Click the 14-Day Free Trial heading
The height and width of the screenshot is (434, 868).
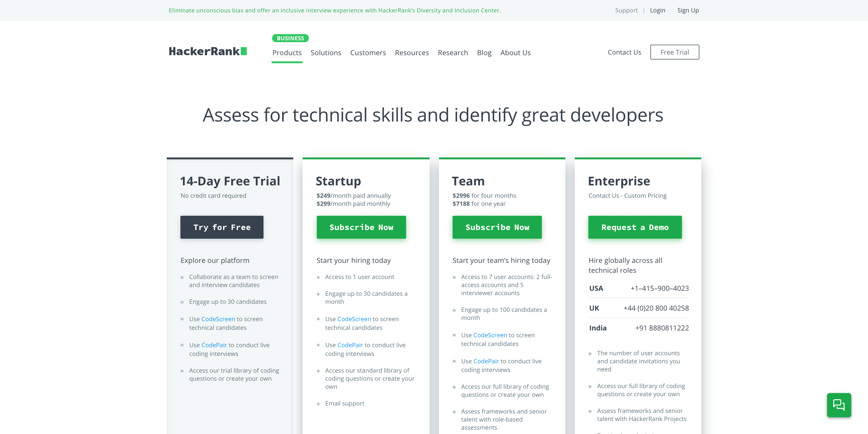[230, 181]
